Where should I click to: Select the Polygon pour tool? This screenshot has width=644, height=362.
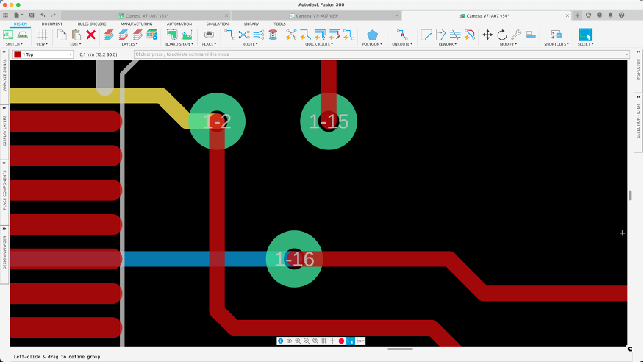(372, 35)
